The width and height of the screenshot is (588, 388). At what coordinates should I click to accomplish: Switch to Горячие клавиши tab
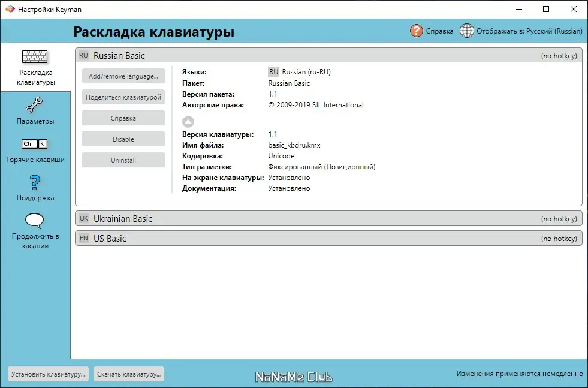35,151
